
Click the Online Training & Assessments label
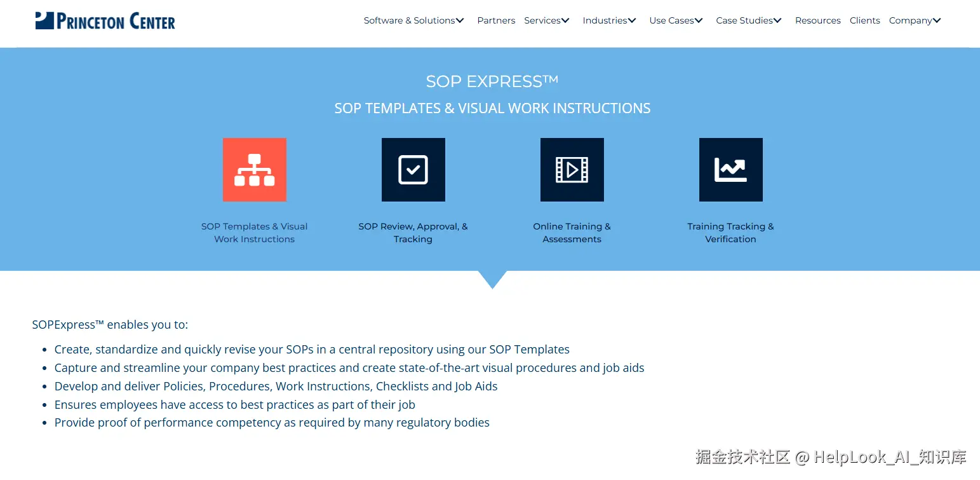pos(572,233)
